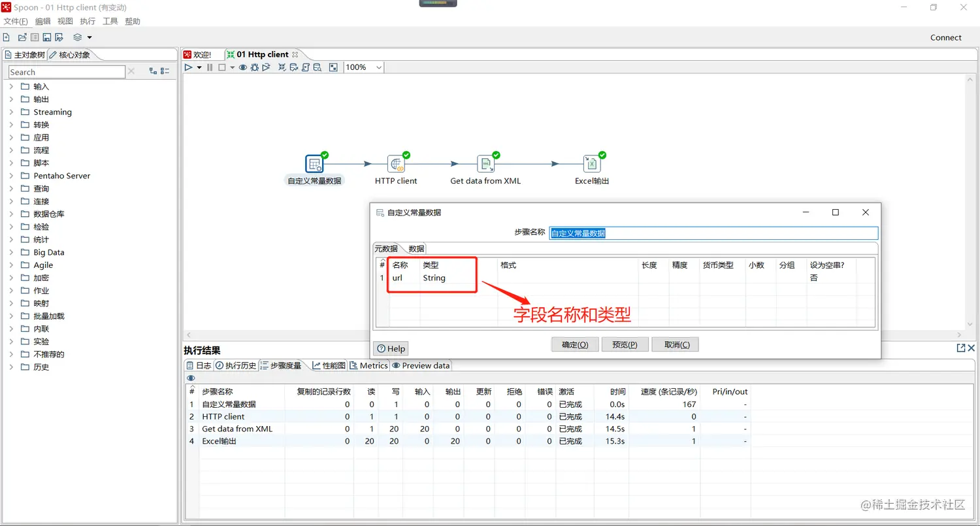Click the impact analysis database icon

pos(294,67)
